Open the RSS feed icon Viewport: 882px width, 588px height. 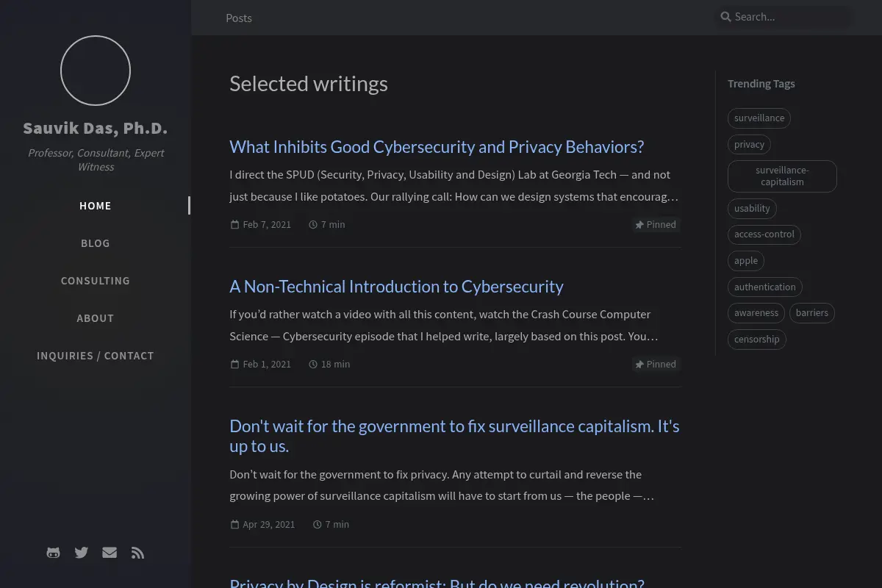(x=137, y=553)
